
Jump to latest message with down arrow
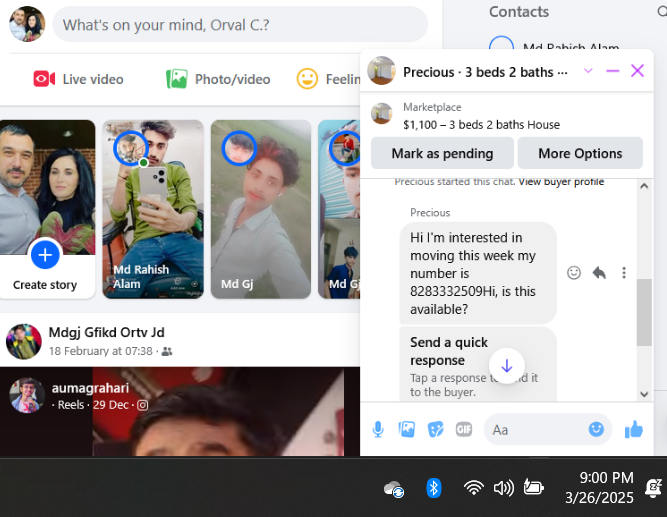click(x=507, y=366)
